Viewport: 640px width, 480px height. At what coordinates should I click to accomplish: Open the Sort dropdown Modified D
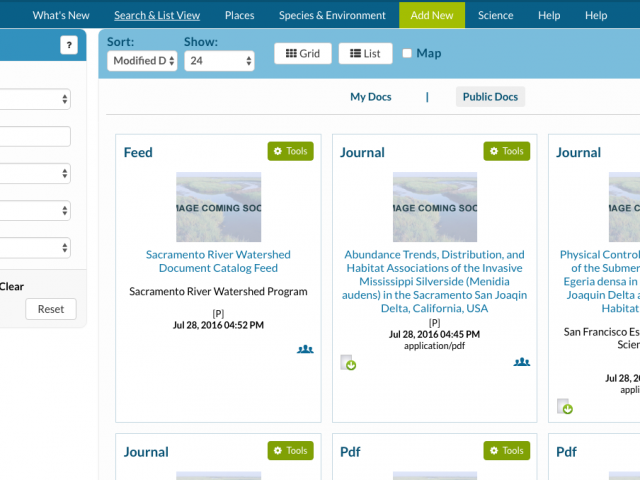[142, 61]
